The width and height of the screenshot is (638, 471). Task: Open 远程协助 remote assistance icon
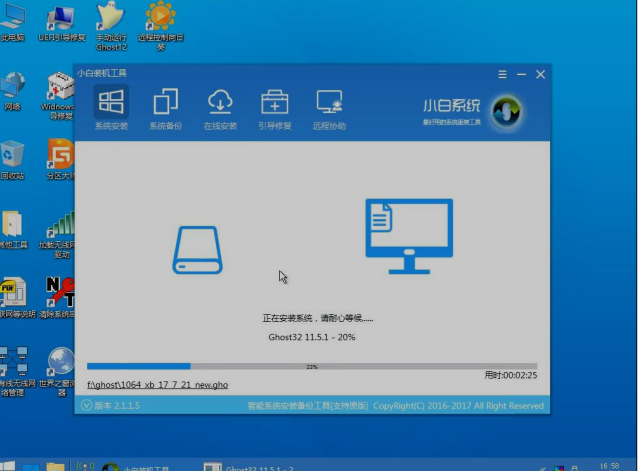pos(329,103)
